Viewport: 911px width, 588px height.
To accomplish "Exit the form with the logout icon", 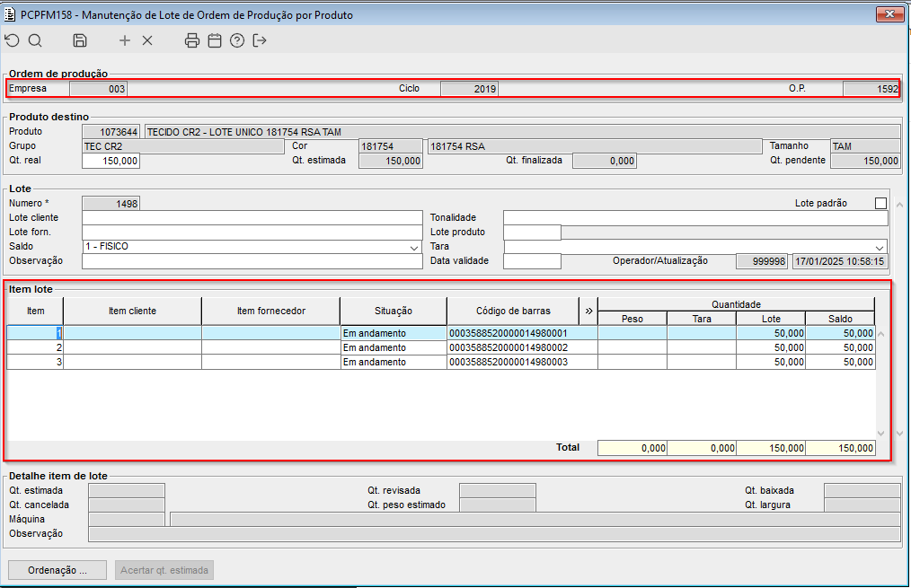I will click(260, 40).
